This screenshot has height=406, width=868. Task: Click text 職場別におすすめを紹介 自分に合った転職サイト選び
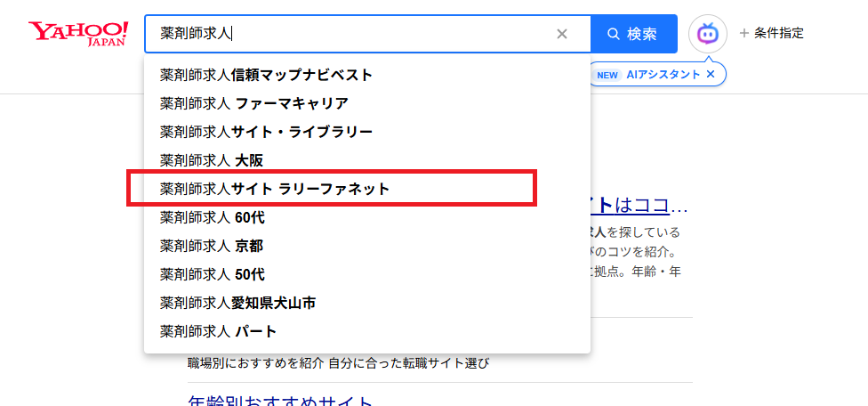coord(339,364)
